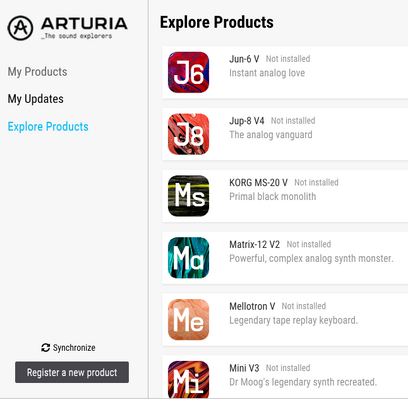Select the Jup-8 V4 product title
Viewport: 408px width, 400px height.
247,121
